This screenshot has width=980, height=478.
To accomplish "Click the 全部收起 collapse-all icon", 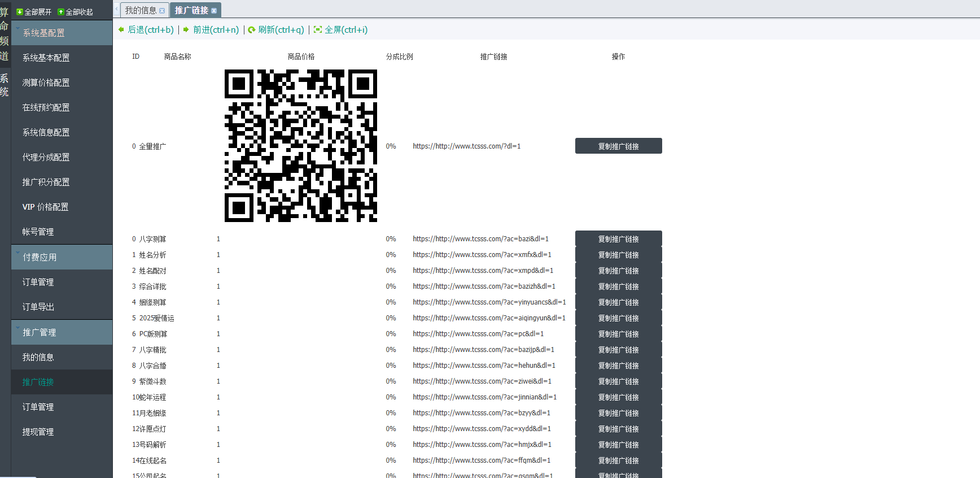I will (x=61, y=12).
